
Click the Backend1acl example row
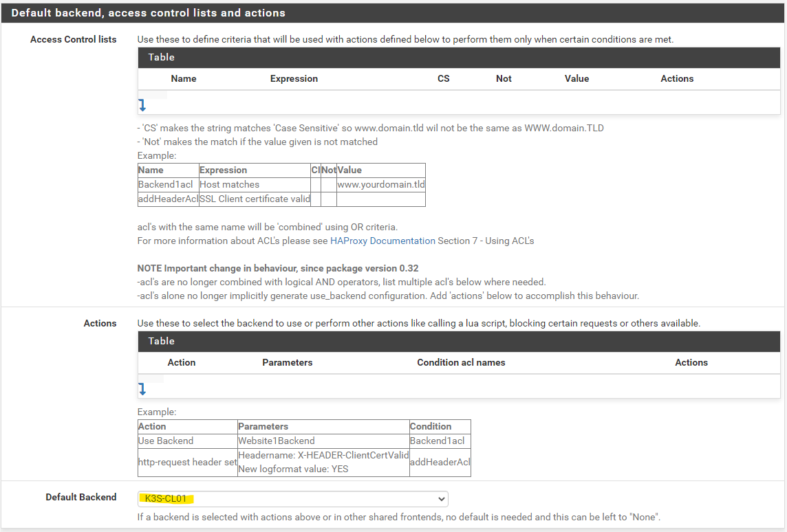click(164, 184)
